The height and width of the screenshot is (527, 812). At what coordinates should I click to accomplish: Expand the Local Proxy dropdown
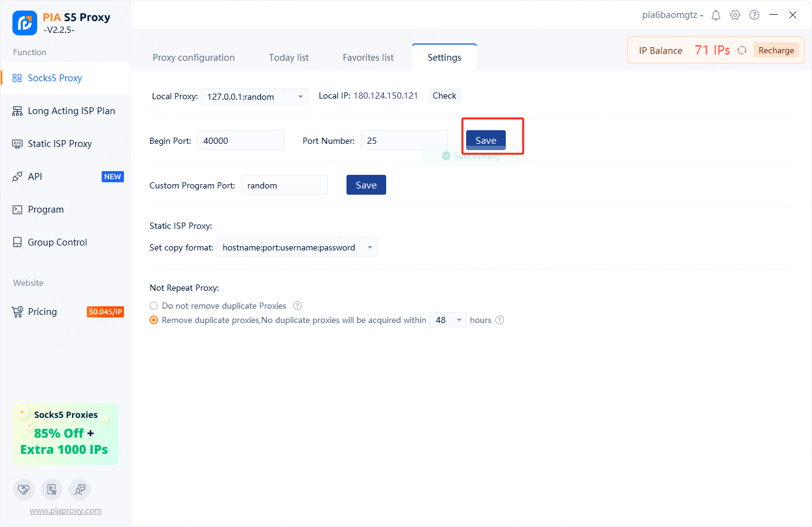pyautogui.click(x=254, y=97)
